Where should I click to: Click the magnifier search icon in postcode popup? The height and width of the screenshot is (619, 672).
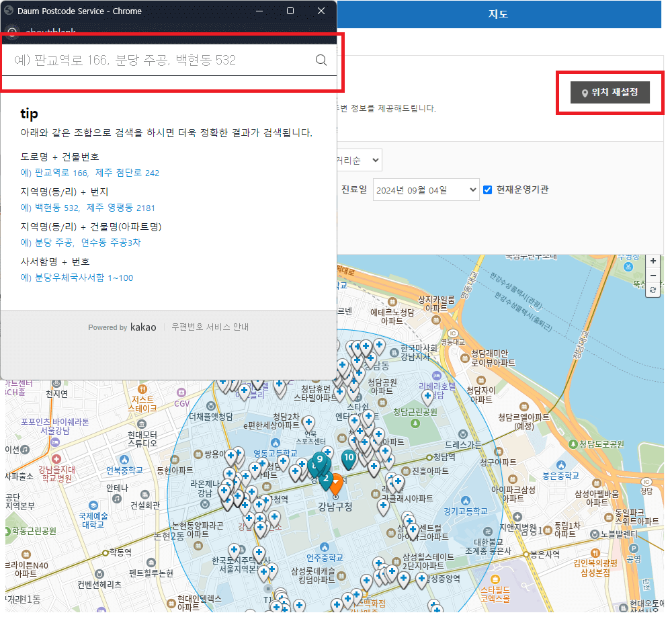coord(321,60)
